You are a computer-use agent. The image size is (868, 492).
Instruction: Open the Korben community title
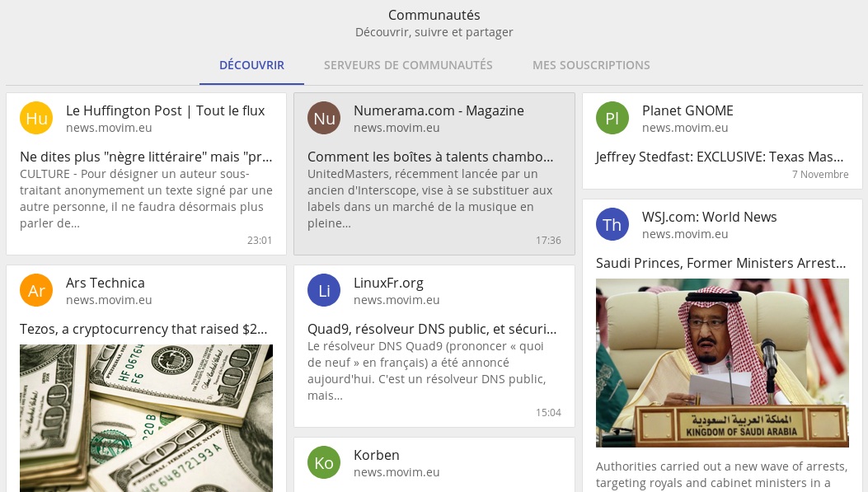point(377,455)
